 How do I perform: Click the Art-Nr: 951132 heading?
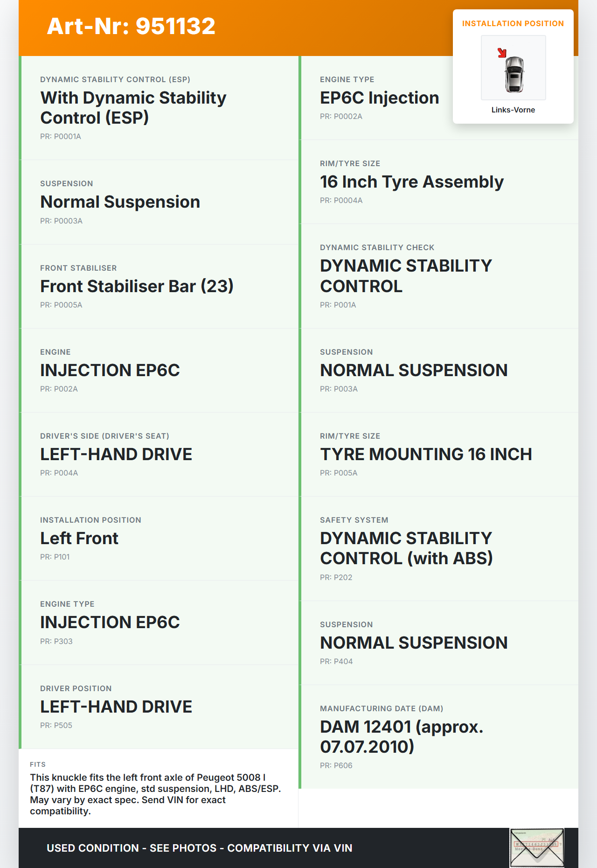(131, 26)
